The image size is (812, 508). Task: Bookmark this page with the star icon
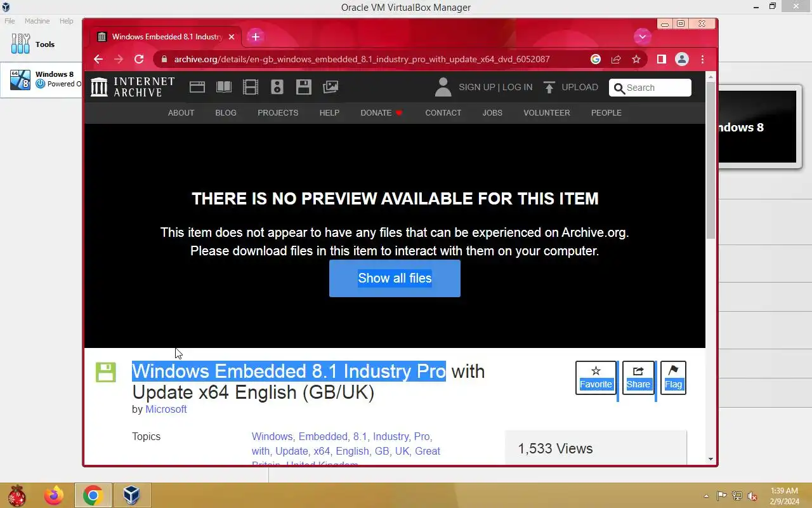[636, 59]
